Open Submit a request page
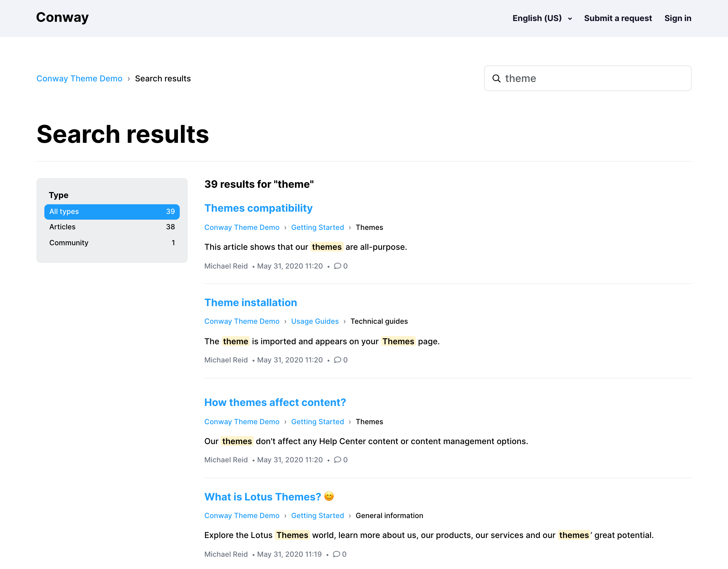The height and width of the screenshot is (569, 728). tap(618, 18)
